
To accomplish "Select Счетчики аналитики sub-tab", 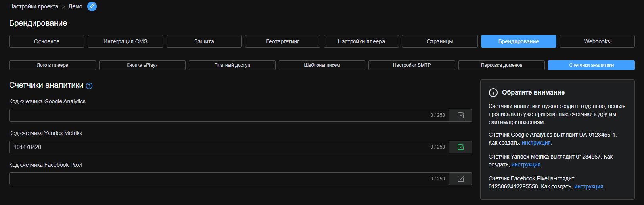I will tap(591, 65).
